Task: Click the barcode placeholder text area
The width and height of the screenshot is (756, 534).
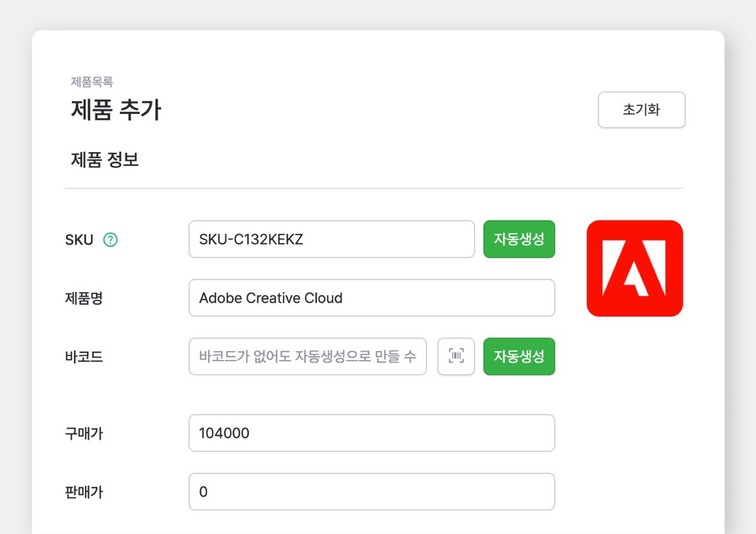Action: [x=307, y=356]
